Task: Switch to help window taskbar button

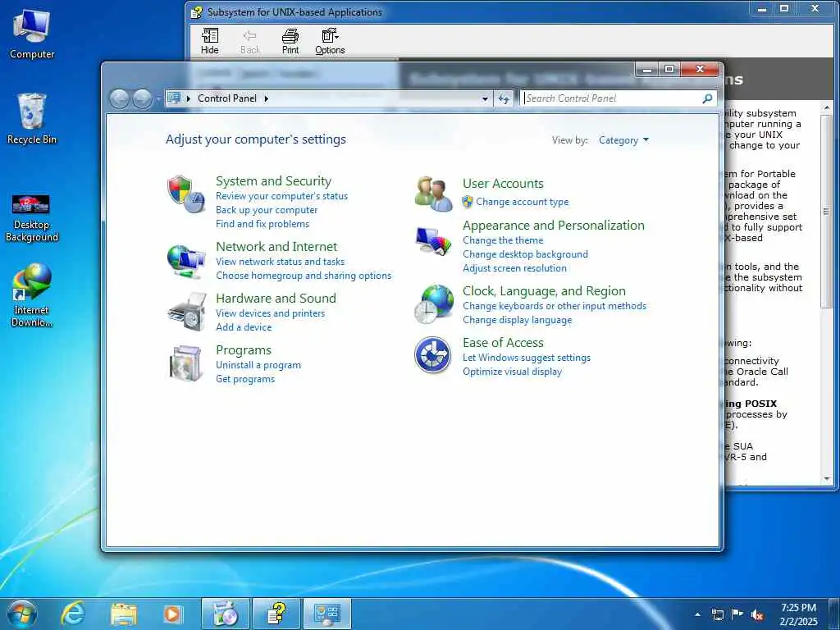Action: coord(276,614)
